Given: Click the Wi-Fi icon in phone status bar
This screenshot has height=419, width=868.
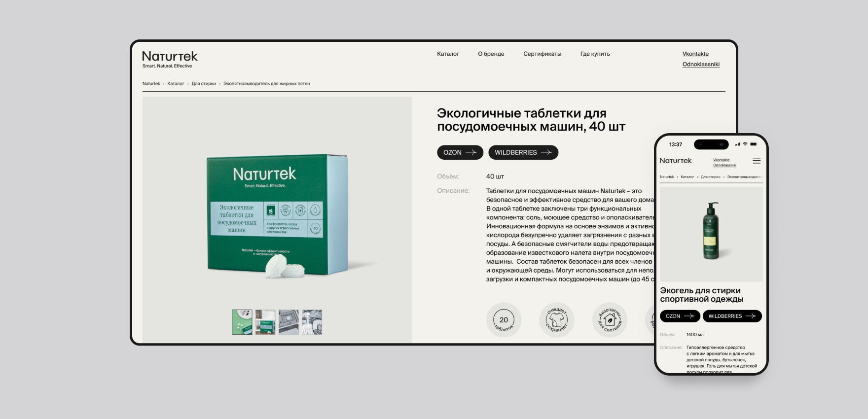Looking at the screenshot, I should 745,144.
